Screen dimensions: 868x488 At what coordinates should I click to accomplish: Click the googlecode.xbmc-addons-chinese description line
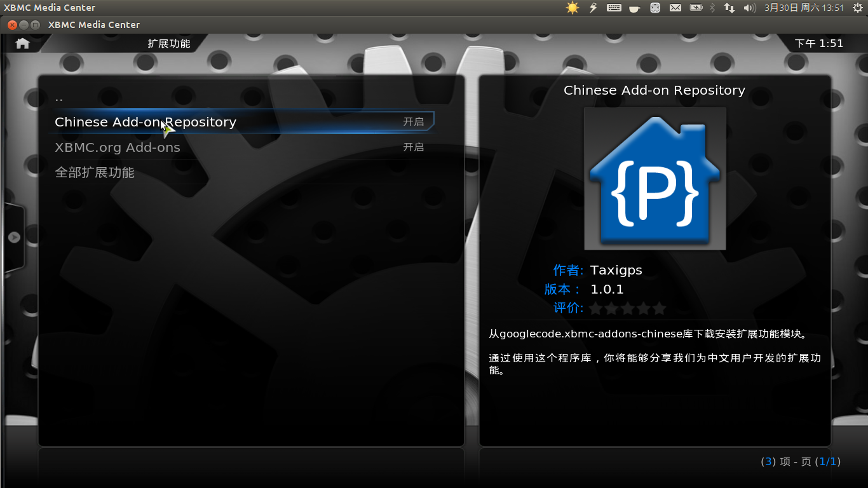(x=648, y=334)
